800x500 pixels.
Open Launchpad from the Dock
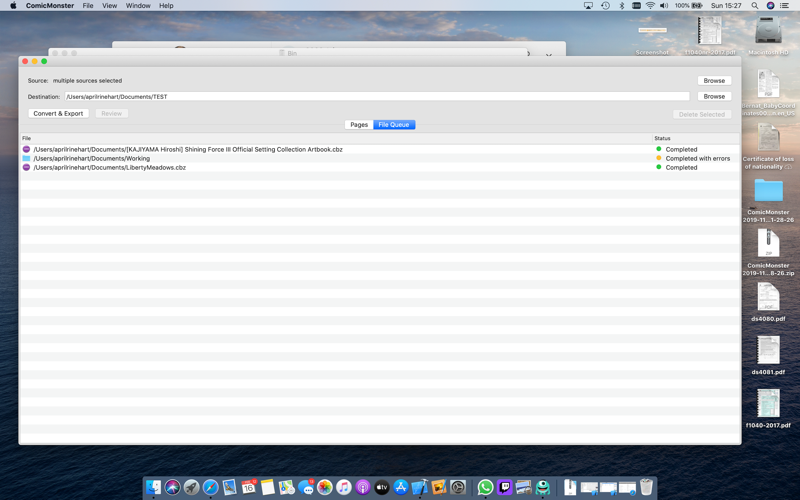pyautogui.click(x=191, y=487)
